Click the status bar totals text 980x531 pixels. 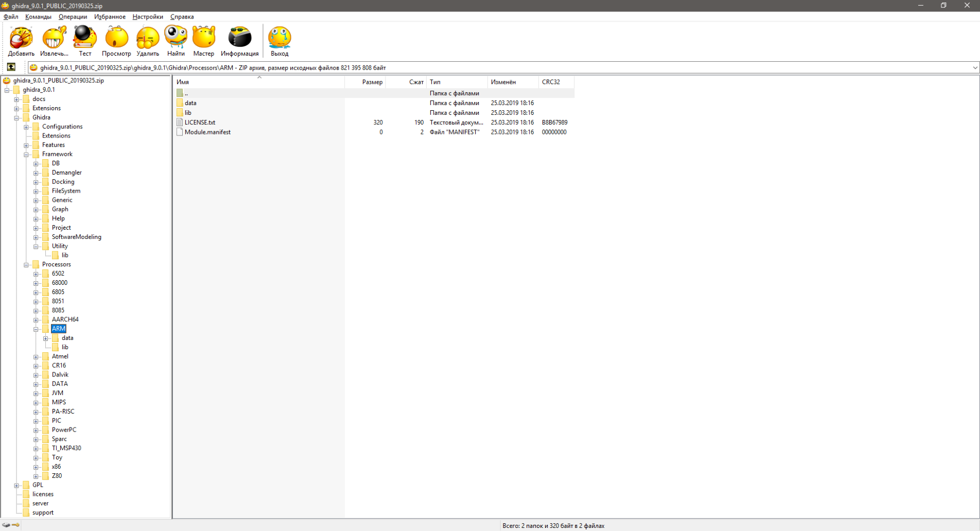tap(553, 526)
